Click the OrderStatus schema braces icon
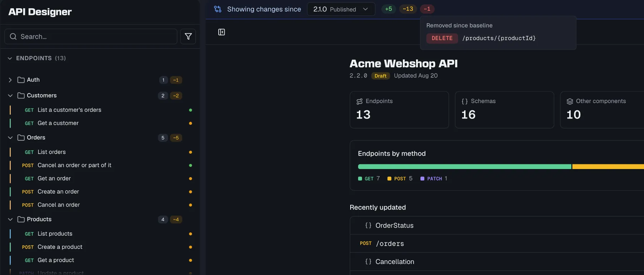The width and height of the screenshot is (644, 275). coord(368,225)
